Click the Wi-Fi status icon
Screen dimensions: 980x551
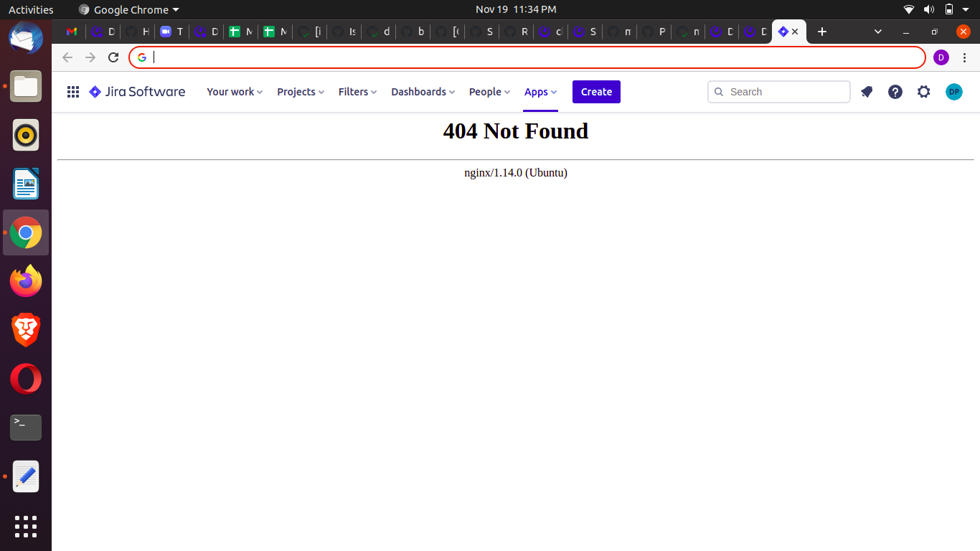click(x=909, y=9)
